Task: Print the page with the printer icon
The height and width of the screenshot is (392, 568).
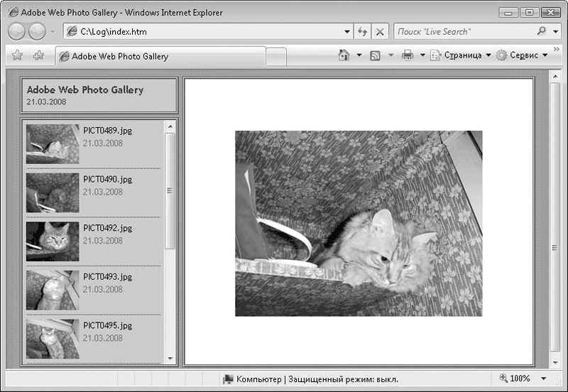Action: tap(408, 55)
